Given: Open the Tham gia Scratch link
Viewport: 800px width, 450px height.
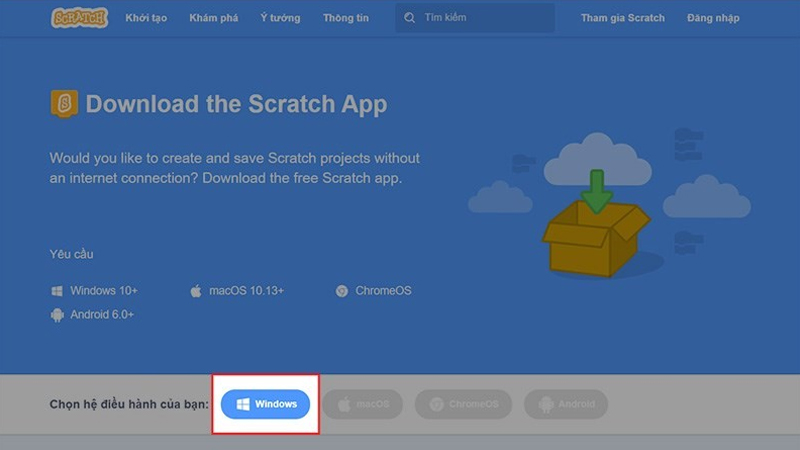Looking at the screenshot, I should pyautogui.click(x=622, y=18).
